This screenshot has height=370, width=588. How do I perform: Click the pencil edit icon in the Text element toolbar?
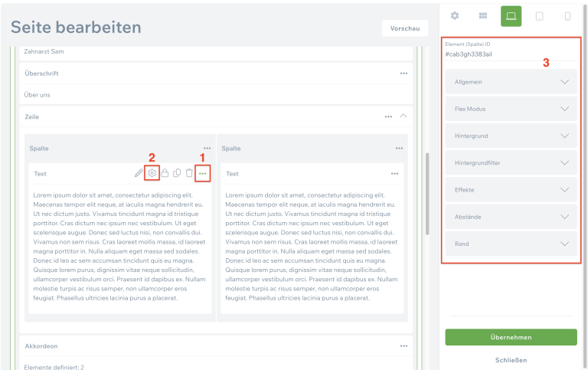(x=139, y=174)
